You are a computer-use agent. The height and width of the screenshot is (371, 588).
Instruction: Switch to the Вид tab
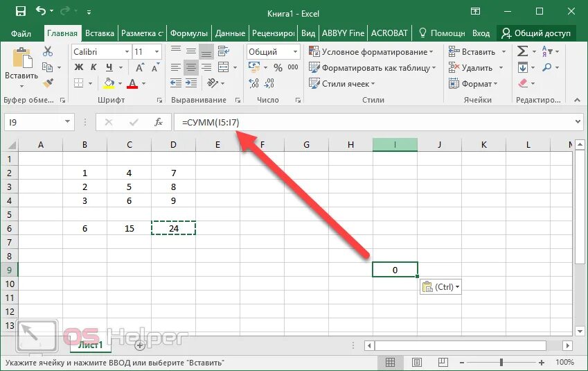click(308, 33)
